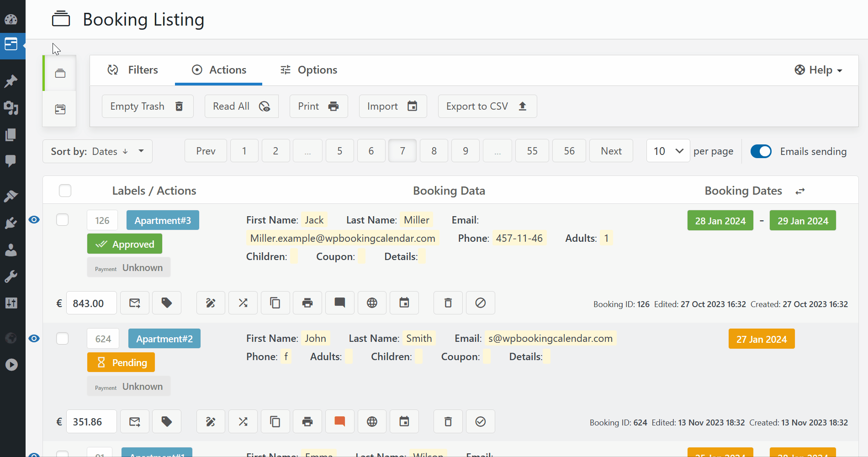Expand the 10 per page selector
Image resolution: width=868 pixels, height=457 pixels.
[668, 151]
